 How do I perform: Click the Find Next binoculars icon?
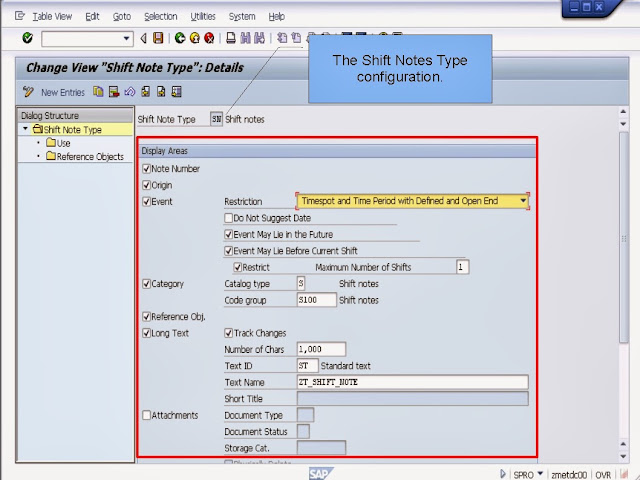point(259,38)
